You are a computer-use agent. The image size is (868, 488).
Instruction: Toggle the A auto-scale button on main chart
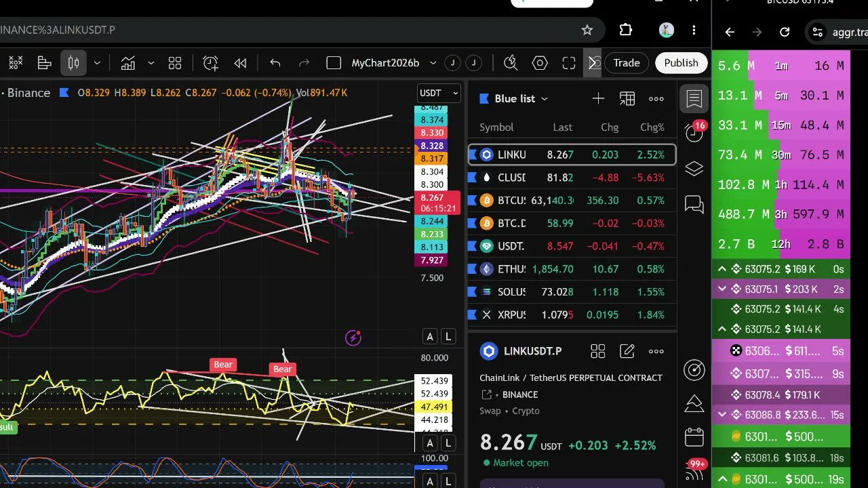tap(430, 336)
